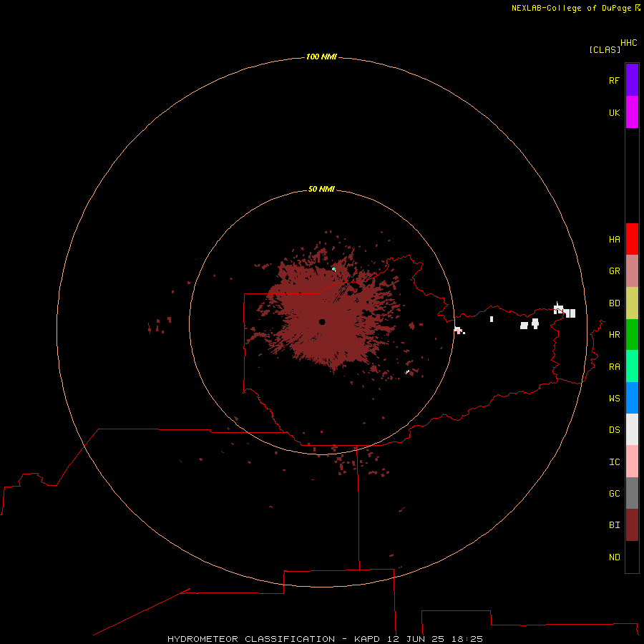The height and width of the screenshot is (644, 644).
Task: Click the radar site center dot
Action: pyautogui.click(x=322, y=322)
